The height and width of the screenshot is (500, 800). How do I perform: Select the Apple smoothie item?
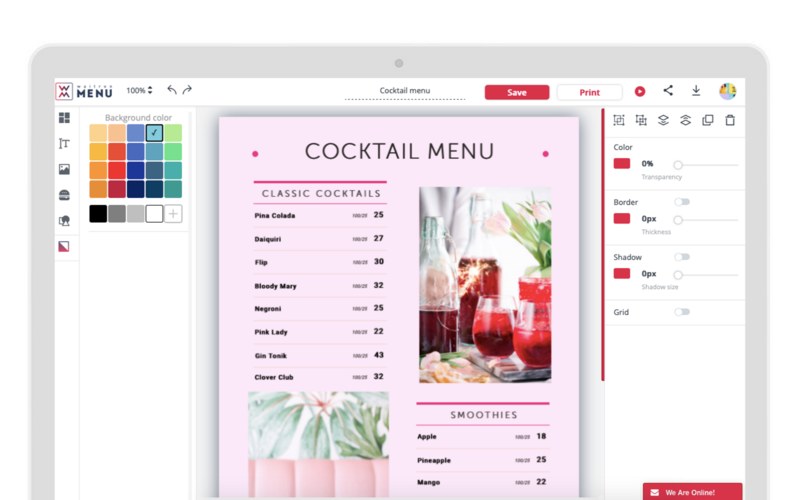(483, 437)
